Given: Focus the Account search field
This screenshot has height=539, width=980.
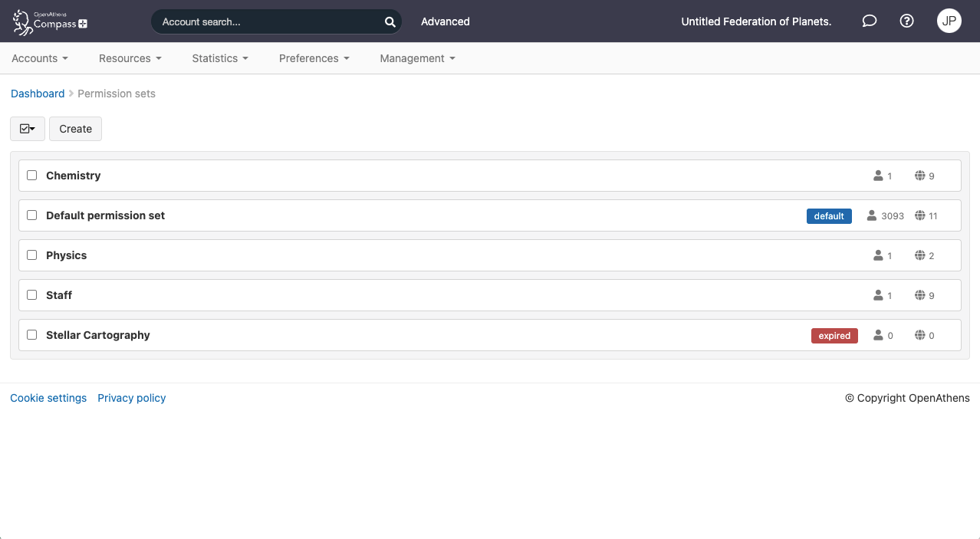Looking at the screenshot, I should (x=268, y=22).
